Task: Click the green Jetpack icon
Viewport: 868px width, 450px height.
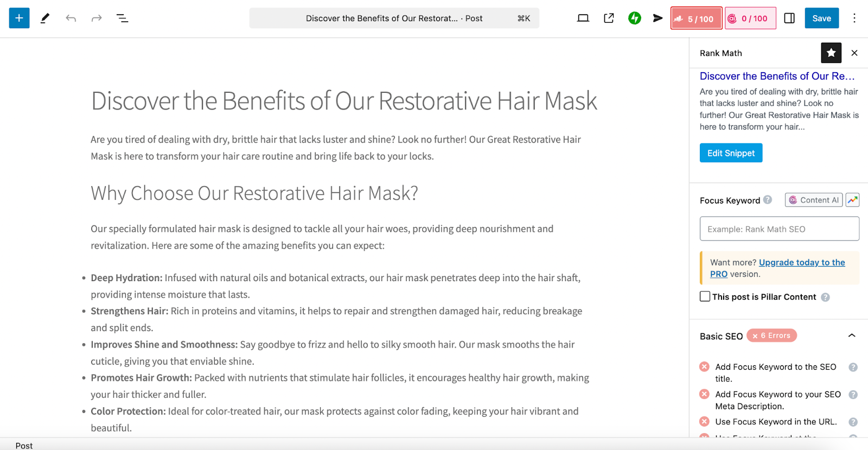Action: point(634,18)
